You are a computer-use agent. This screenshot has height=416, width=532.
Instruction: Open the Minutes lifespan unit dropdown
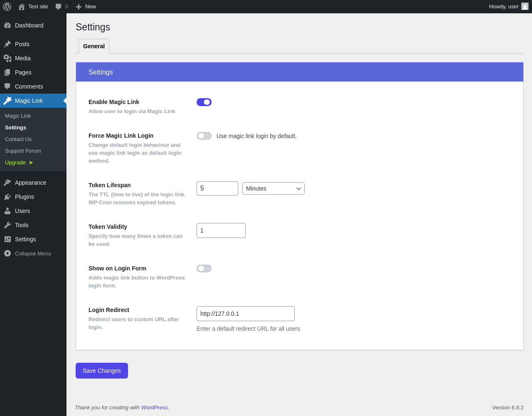(273, 188)
